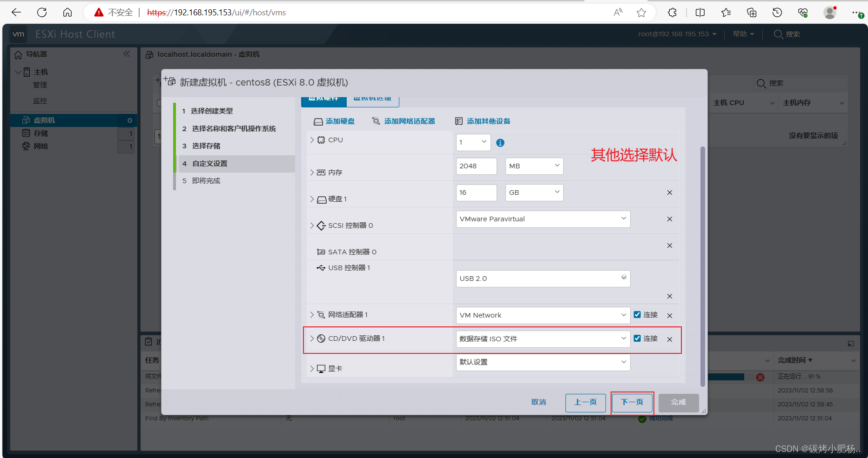This screenshot has width=868, height=458.
Task: Go back with the browser back arrow
Action: pos(16,13)
